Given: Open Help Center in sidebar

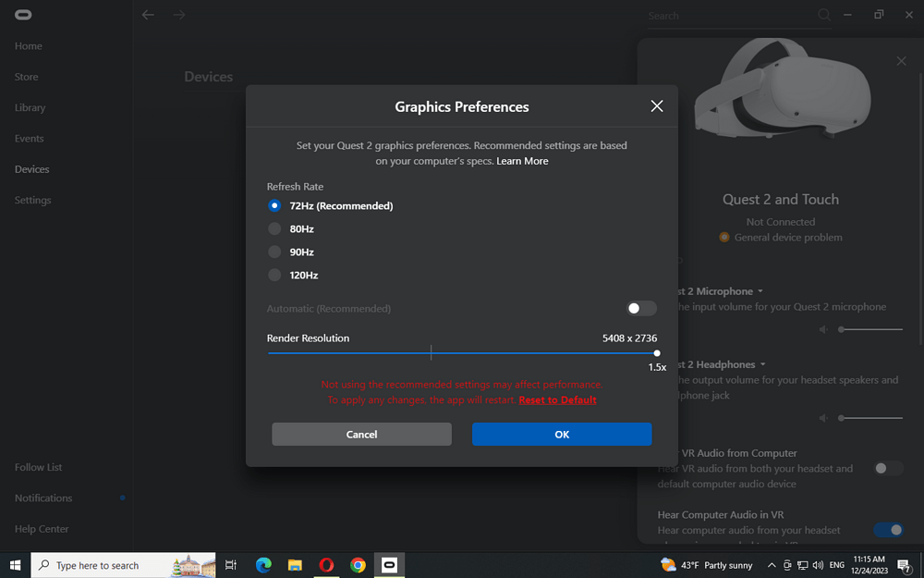Looking at the screenshot, I should point(42,529).
